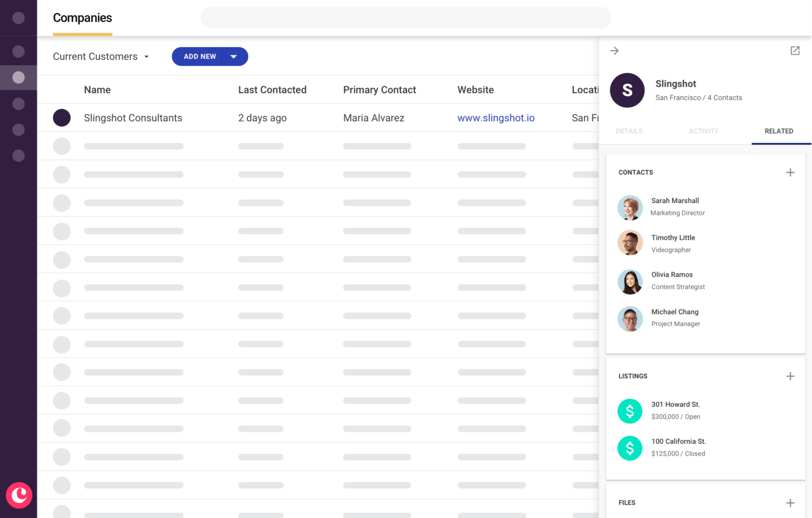Open the chat help bubble
812x518 pixels.
pyautogui.click(x=19, y=495)
